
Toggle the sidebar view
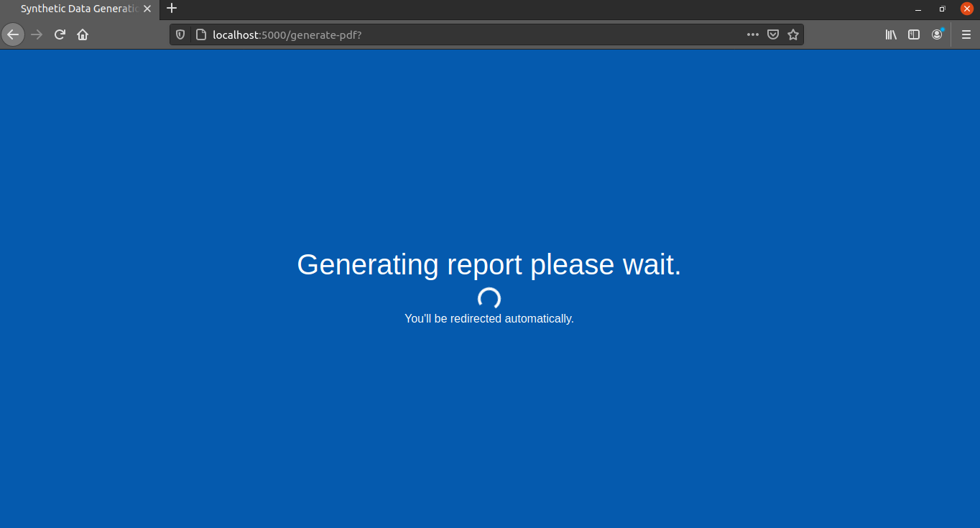click(x=914, y=34)
